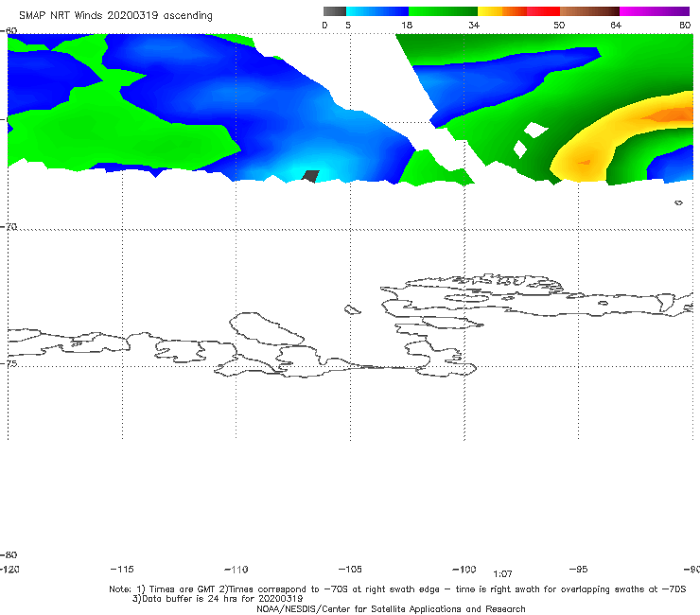This screenshot has width=700, height=615.
Task: Select the gray 0–5 segment of color bar
Action: pos(334,11)
